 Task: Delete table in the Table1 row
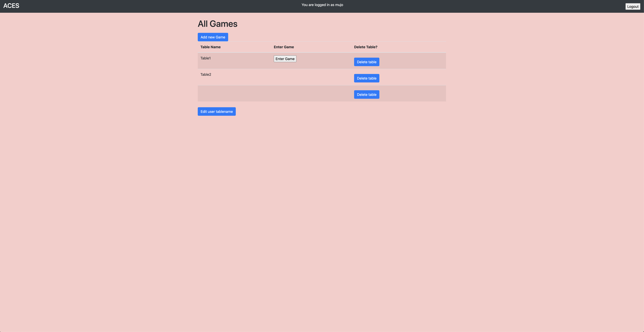coord(367,62)
